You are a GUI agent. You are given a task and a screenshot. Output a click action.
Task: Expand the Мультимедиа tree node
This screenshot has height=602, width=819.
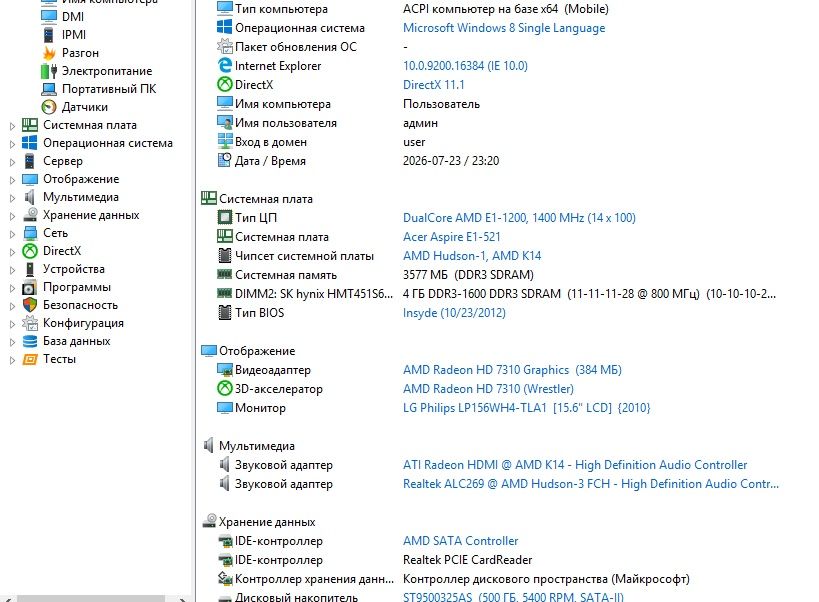(12, 198)
